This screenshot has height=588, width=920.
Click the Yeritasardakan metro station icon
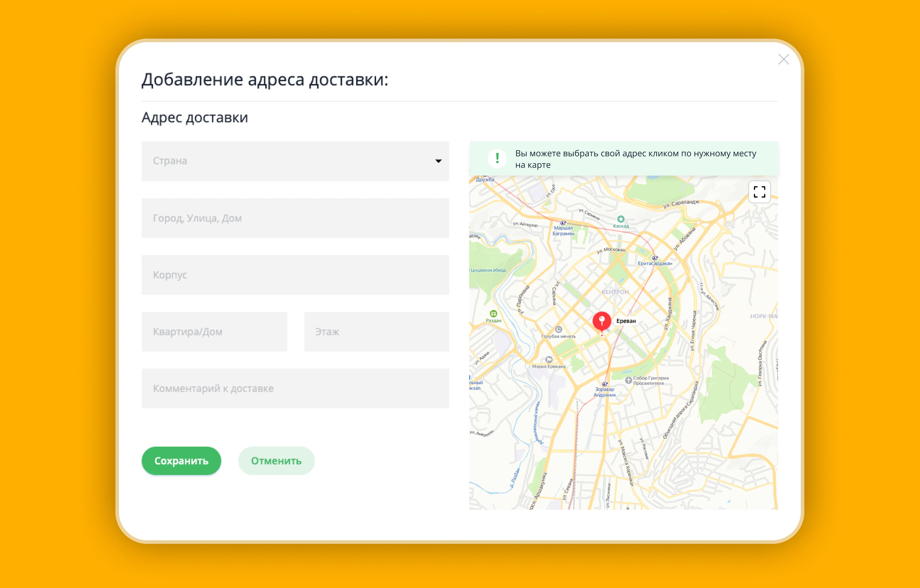pos(655,258)
